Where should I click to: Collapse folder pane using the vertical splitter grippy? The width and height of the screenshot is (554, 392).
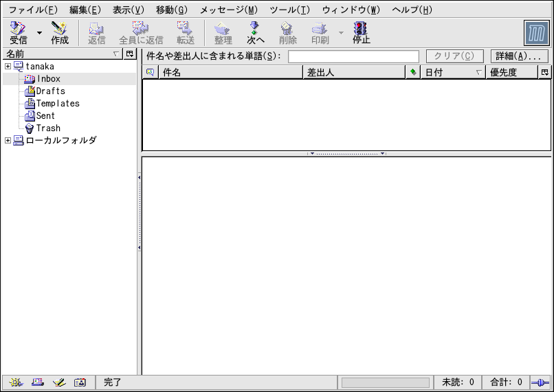click(x=139, y=213)
